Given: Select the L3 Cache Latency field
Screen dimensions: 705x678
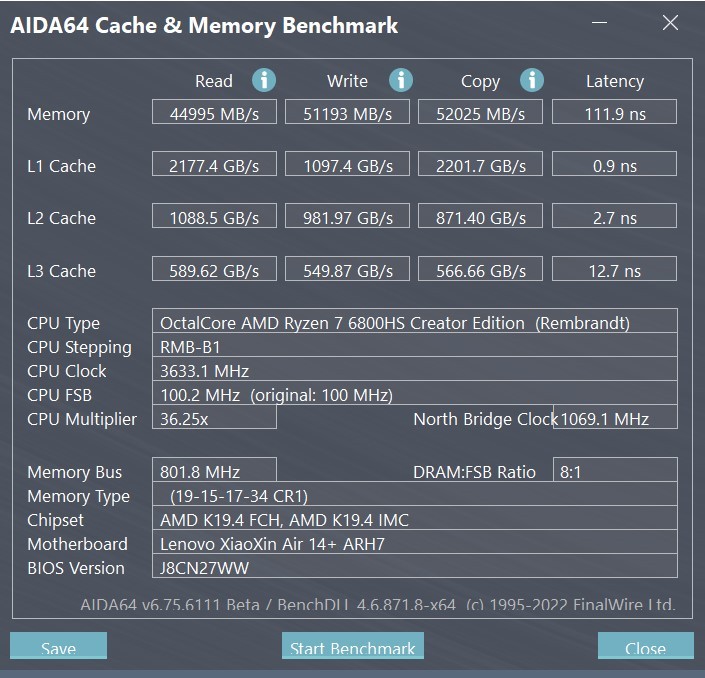Looking at the screenshot, I should coord(614,270).
